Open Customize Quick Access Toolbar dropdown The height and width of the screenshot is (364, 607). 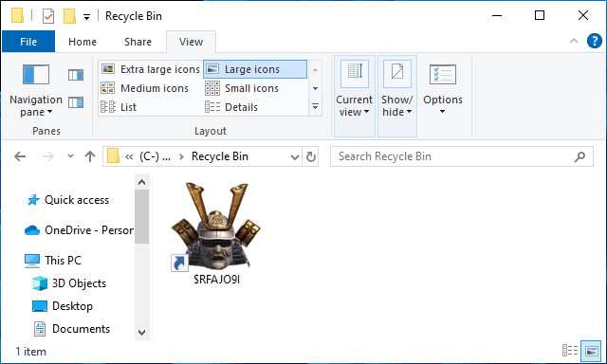[86, 17]
